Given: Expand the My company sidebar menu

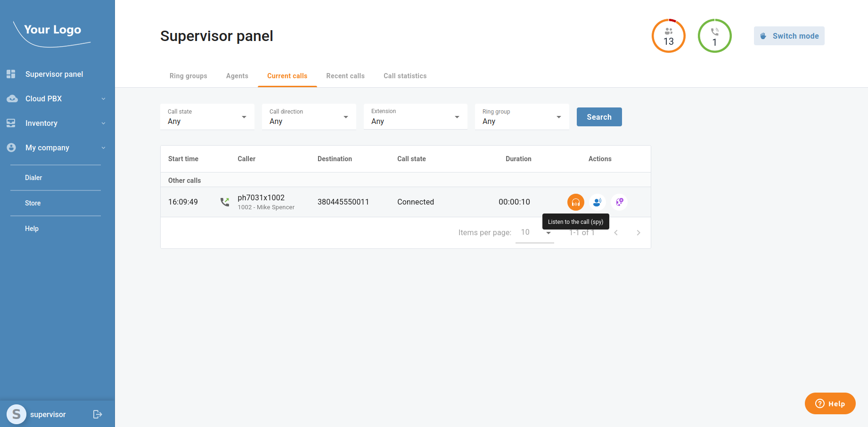Looking at the screenshot, I should coord(57,148).
